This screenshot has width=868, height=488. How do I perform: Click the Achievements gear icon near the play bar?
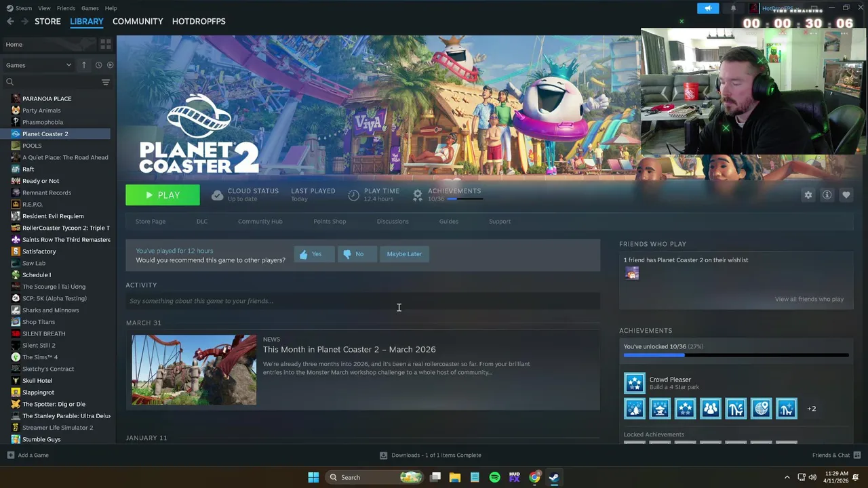[x=418, y=195]
